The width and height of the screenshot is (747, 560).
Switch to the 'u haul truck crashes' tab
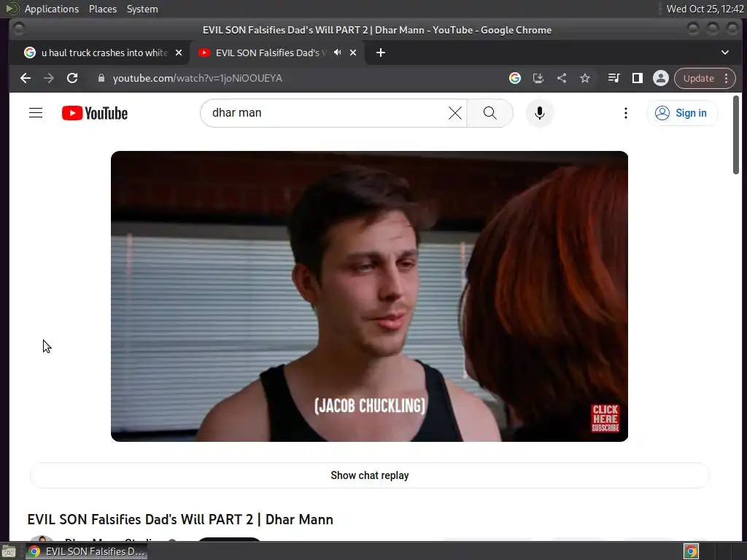click(104, 52)
